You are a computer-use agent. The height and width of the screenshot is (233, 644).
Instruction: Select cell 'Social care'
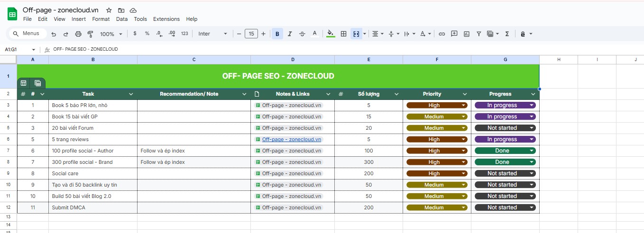pos(93,173)
